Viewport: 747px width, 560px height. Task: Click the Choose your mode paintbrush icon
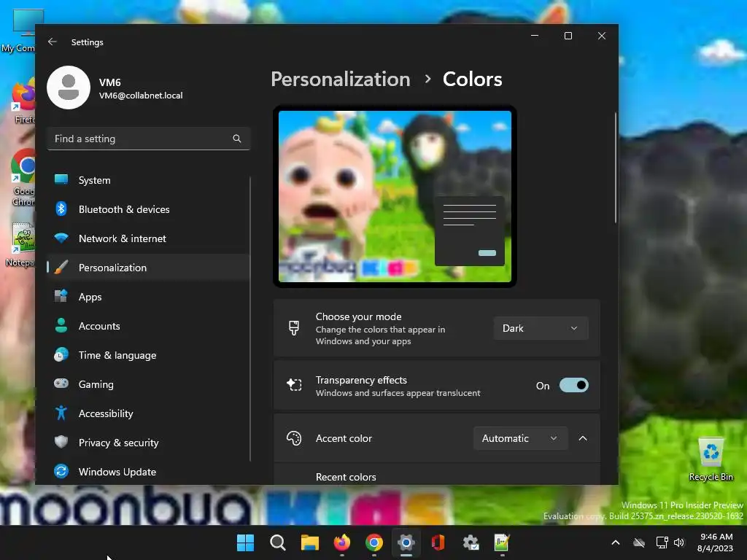point(294,328)
